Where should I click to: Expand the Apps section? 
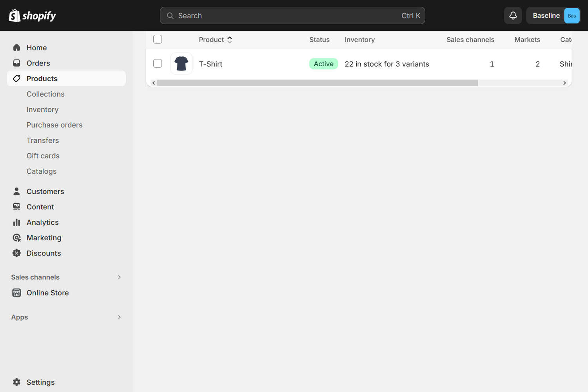click(x=119, y=317)
